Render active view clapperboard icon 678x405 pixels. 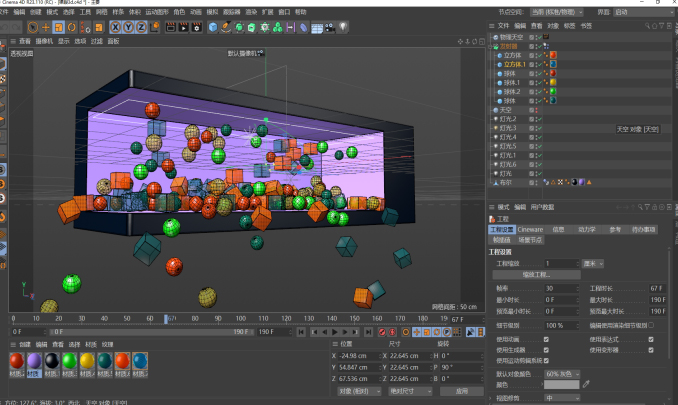(x=171, y=28)
